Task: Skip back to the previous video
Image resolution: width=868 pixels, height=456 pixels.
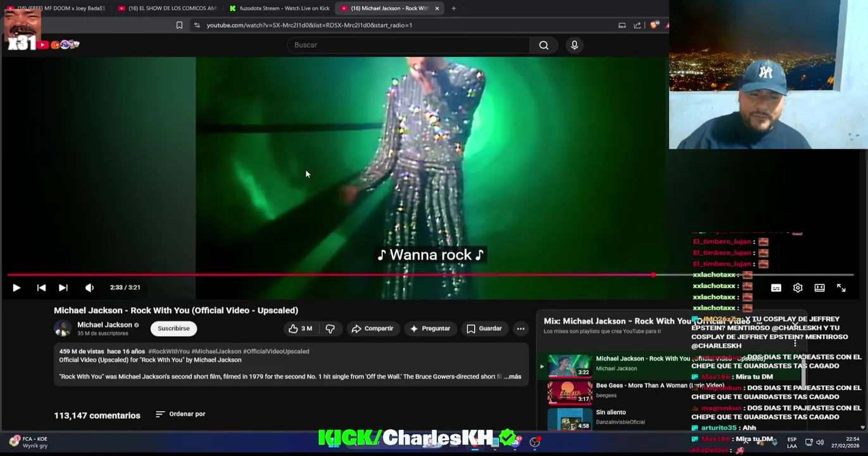Action: [41, 288]
